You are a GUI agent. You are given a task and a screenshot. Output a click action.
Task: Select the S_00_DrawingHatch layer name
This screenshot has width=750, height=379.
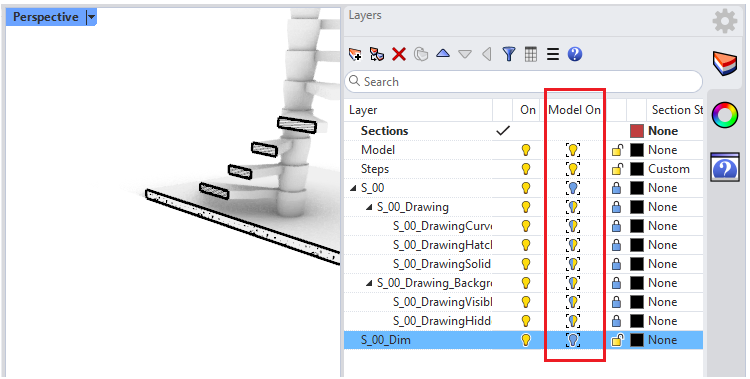tap(442, 245)
